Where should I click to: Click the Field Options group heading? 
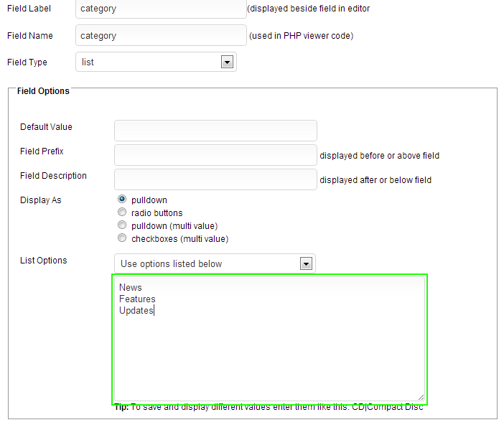tap(43, 91)
